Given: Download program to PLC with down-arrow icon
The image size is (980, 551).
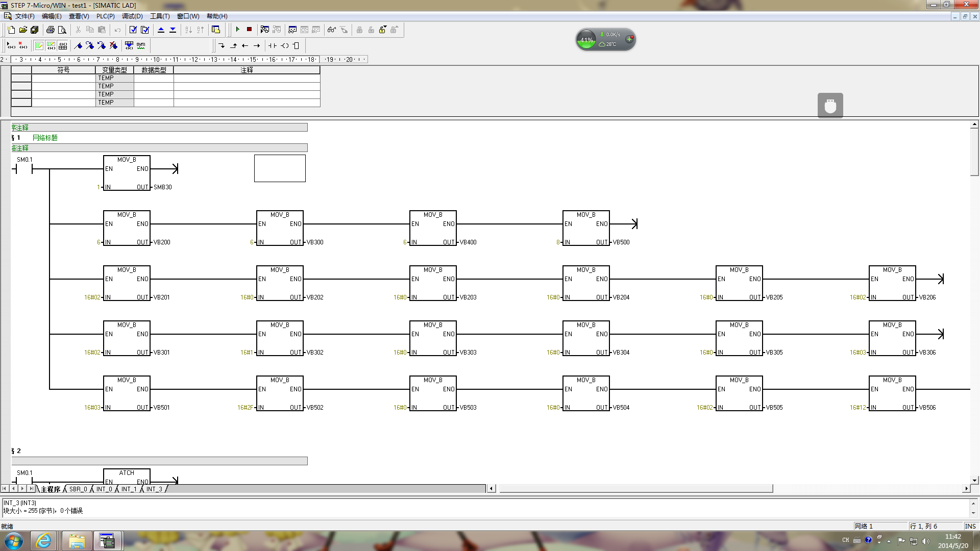Looking at the screenshot, I should [173, 30].
